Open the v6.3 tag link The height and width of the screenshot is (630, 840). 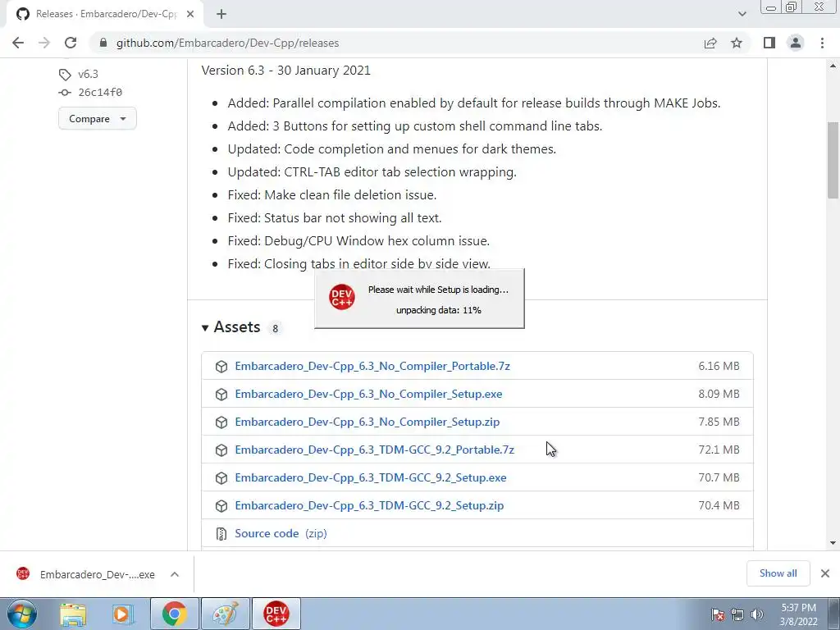click(88, 75)
